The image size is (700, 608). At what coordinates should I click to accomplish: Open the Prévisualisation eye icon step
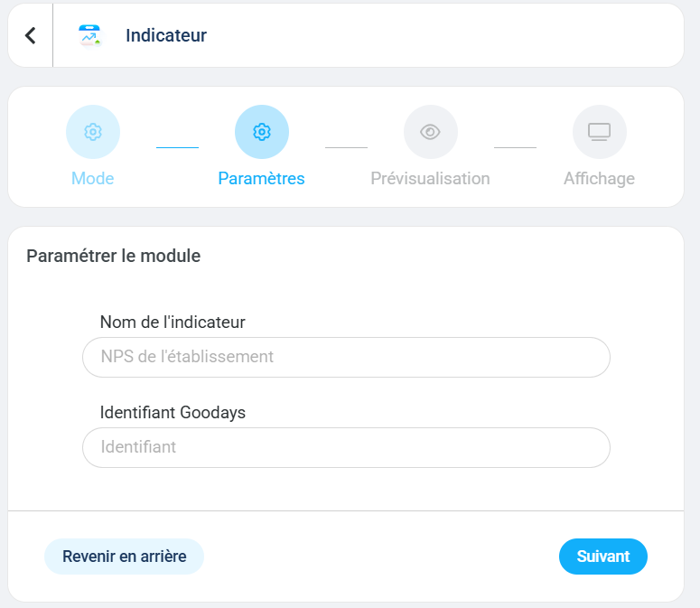pyautogui.click(x=430, y=132)
